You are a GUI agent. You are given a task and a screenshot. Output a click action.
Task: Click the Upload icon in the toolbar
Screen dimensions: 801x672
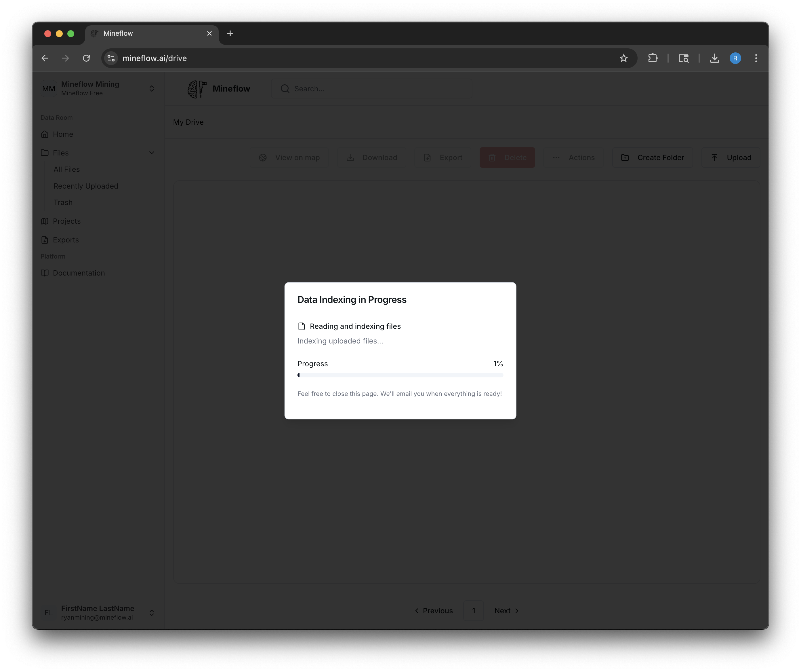715,157
